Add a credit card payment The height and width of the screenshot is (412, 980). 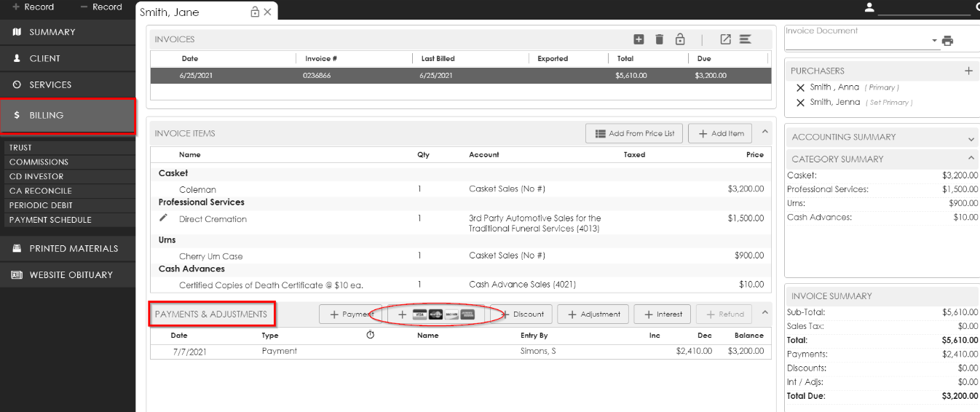pyautogui.click(x=437, y=314)
